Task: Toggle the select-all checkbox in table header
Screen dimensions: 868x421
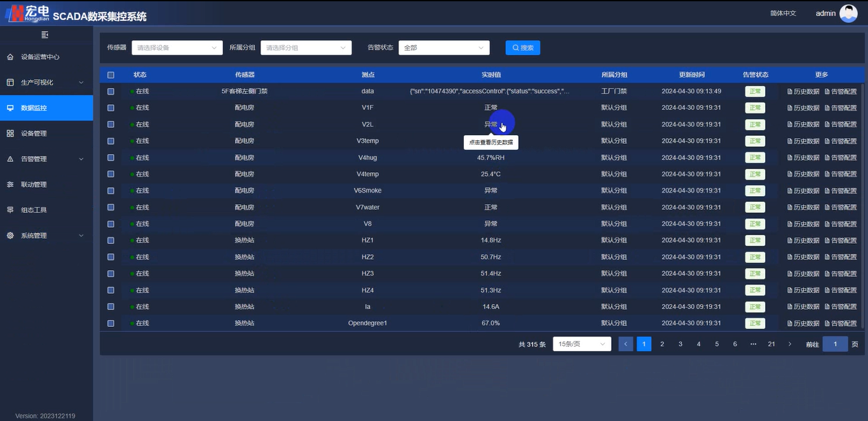Action: pos(111,75)
